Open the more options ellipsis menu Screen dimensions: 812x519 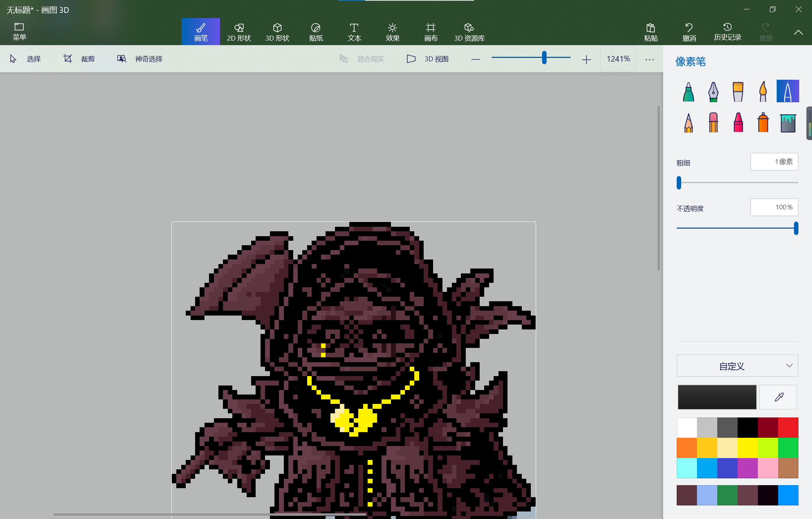click(650, 59)
